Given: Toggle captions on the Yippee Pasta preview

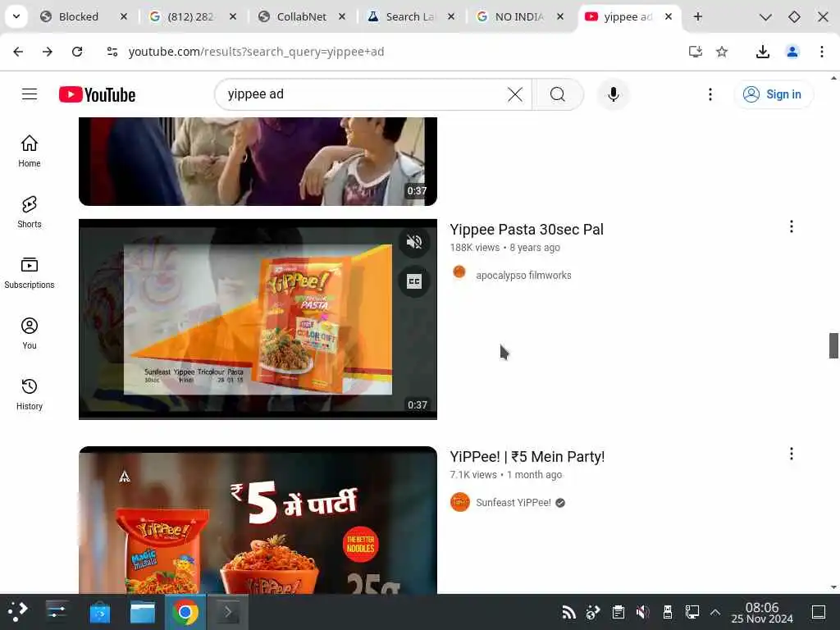Looking at the screenshot, I should coord(414,281).
